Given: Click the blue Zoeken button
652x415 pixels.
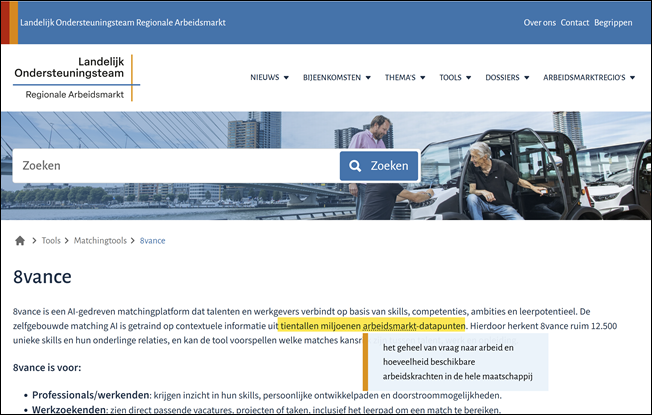Looking at the screenshot, I should click(x=379, y=166).
